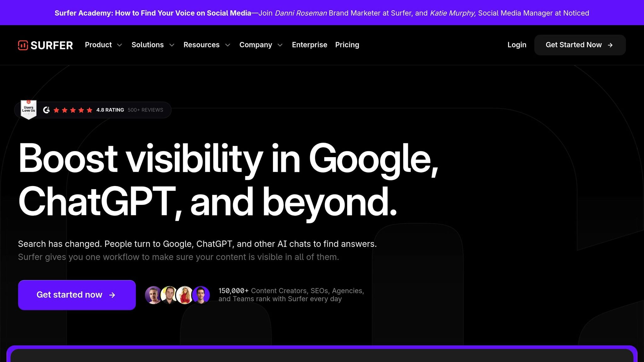Click the purple Get started now button

click(x=77, y=295)
